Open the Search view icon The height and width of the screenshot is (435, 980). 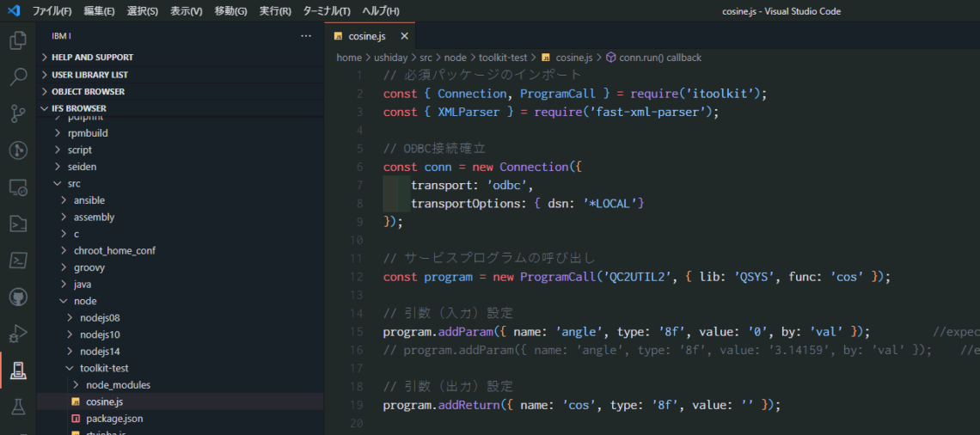[x=17, y=77]
